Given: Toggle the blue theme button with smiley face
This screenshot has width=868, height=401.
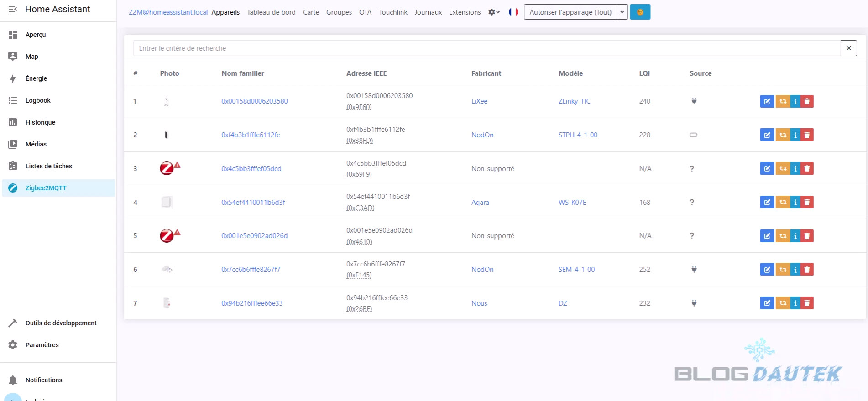Looking at the screenshot, I should click(640, 12).
